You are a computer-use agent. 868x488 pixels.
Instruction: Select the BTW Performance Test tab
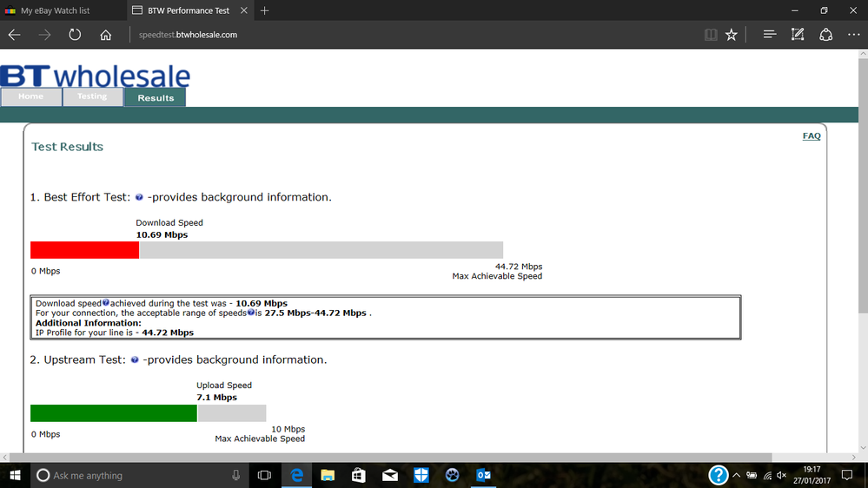point(189,10)
